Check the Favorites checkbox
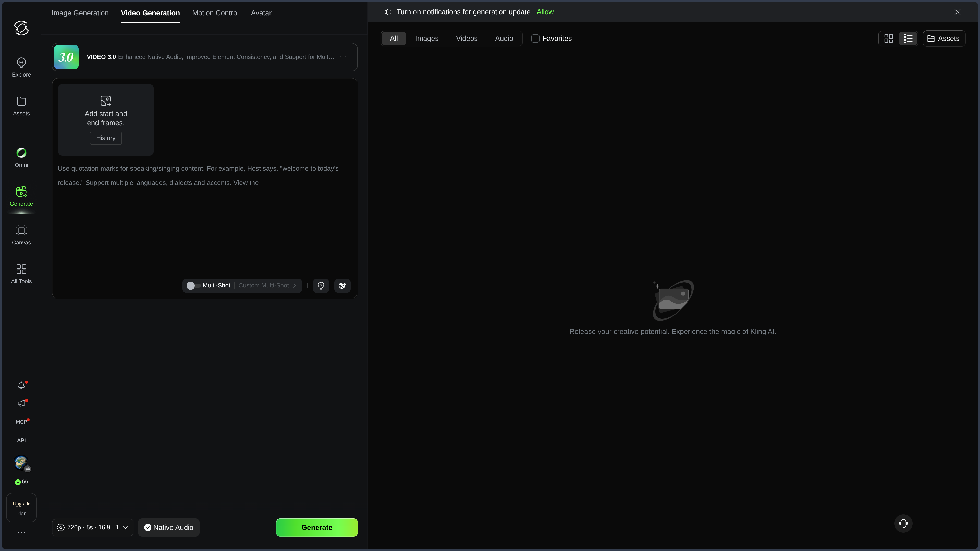Image resolution: width=980 pixels, height=551 pixels. click(x=535, y=39)
